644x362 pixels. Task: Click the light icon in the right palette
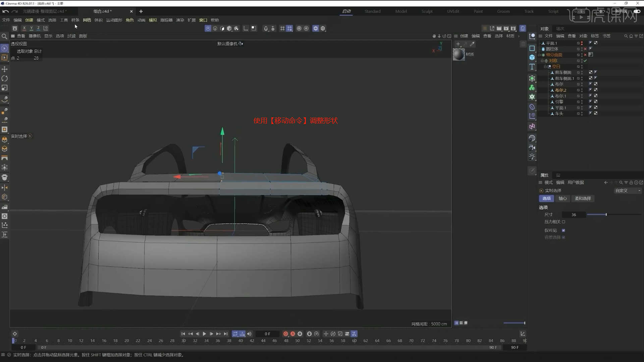pos(532,157)
